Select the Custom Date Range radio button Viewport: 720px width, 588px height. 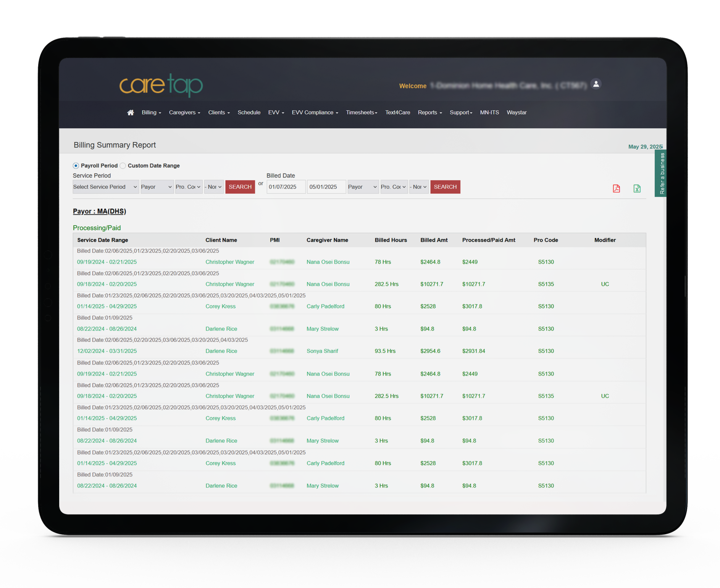coord(123,166)
